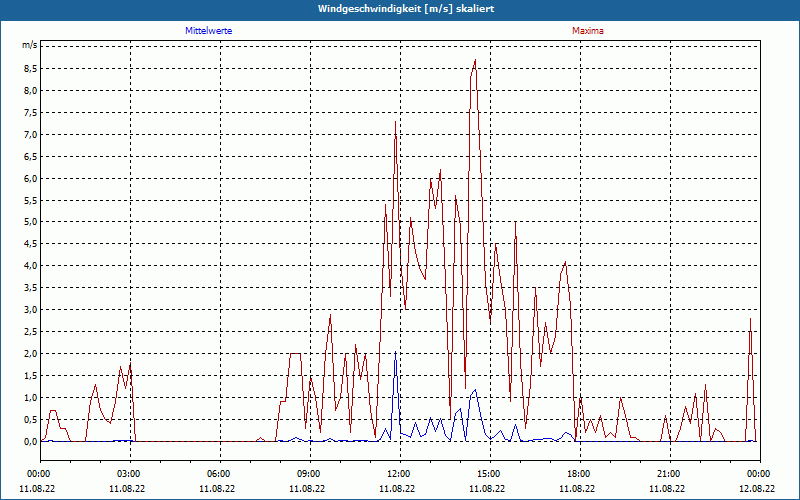Select the '03:00' time label
Screen dimensions: 800x500
131,474
